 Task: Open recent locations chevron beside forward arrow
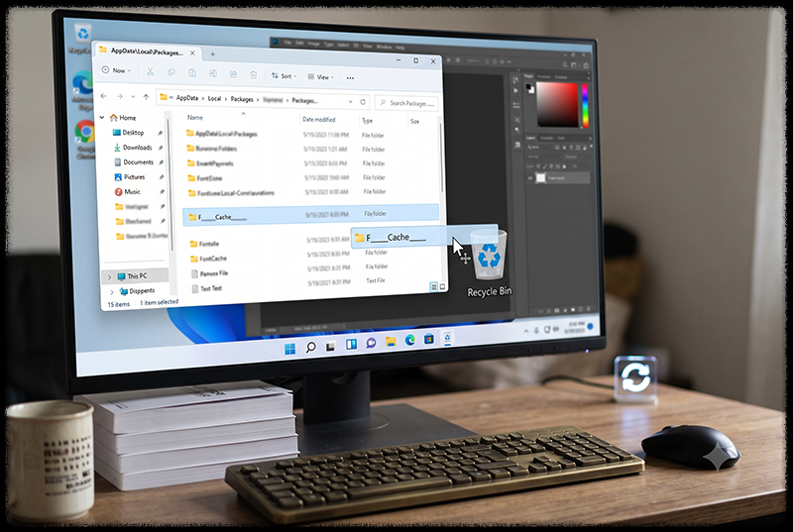[x=133, y=96]
